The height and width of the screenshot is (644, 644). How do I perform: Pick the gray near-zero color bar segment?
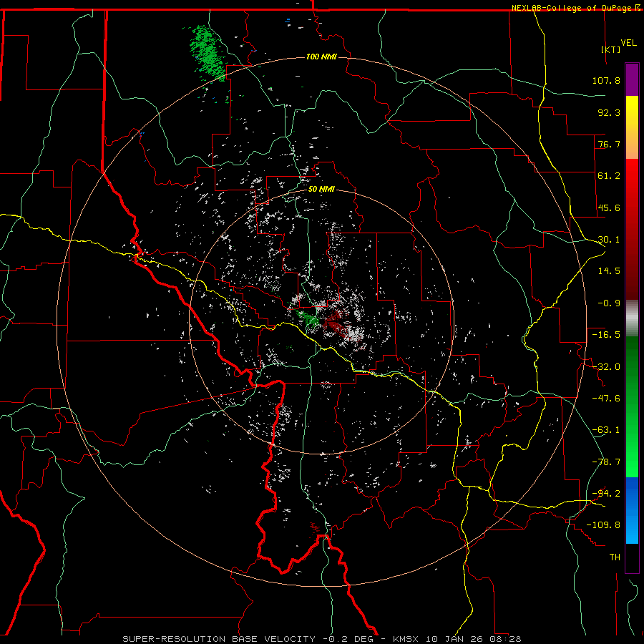pos(632,318)
